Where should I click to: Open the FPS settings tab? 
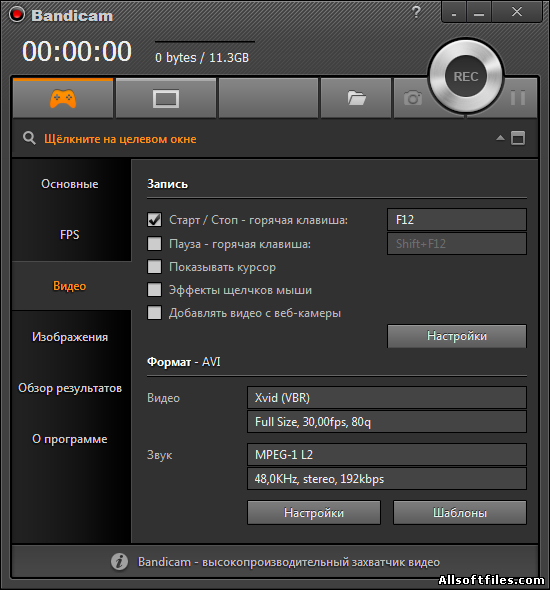point(70,235)
